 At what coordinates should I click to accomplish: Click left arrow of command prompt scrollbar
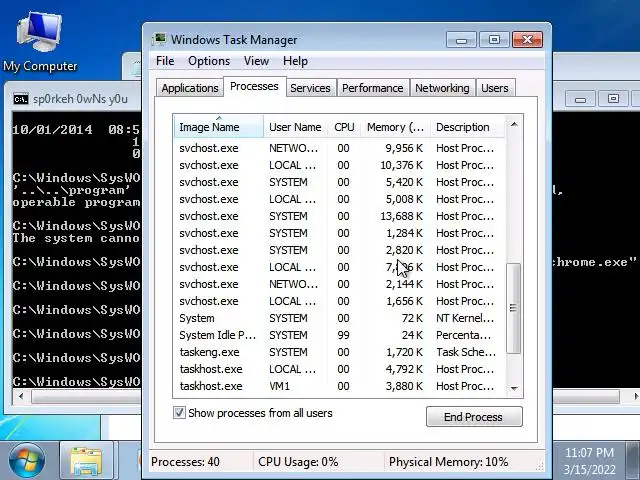21,396
